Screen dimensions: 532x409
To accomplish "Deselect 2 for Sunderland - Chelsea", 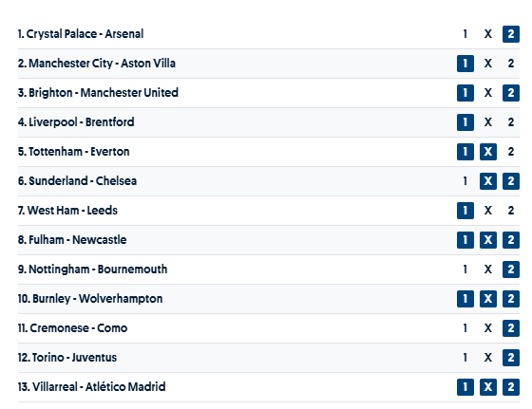I will pos(511,181).
